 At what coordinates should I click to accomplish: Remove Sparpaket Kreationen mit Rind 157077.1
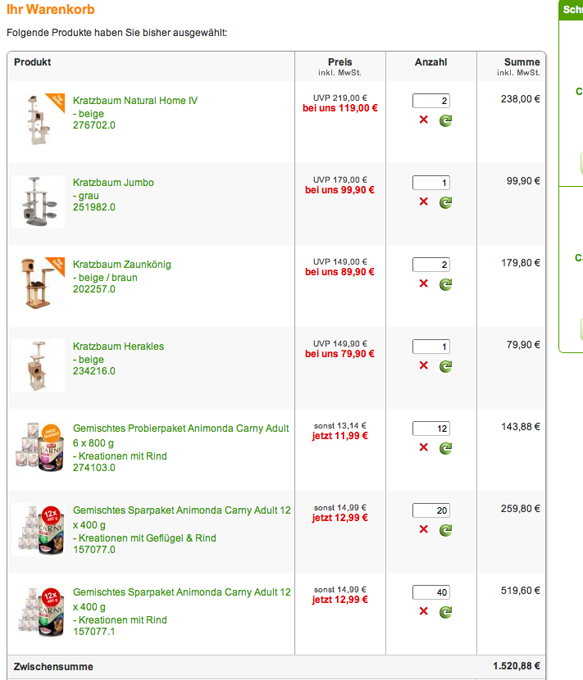[424, 611]
